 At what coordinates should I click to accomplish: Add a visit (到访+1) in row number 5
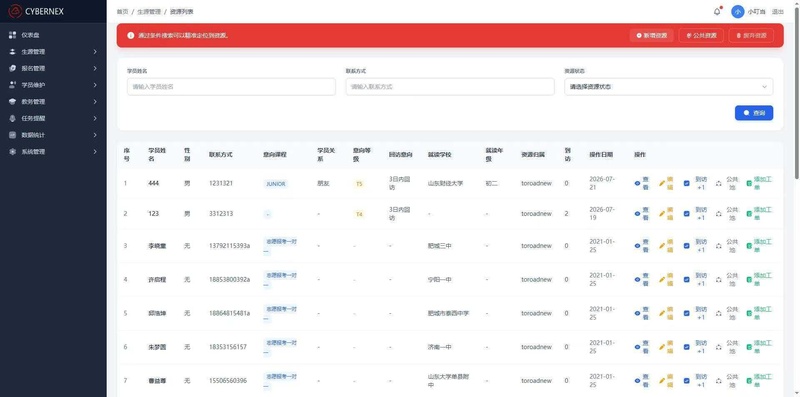(695, 313)
